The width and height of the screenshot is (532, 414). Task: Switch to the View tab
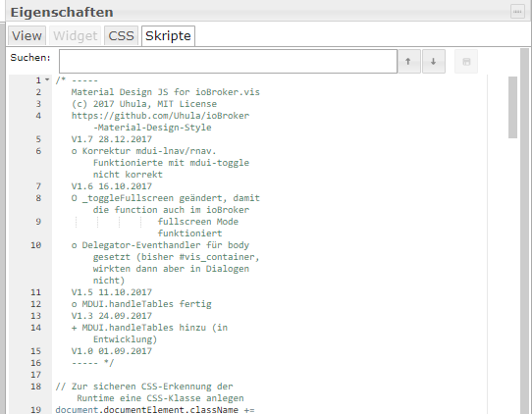[x=27, y=35]
